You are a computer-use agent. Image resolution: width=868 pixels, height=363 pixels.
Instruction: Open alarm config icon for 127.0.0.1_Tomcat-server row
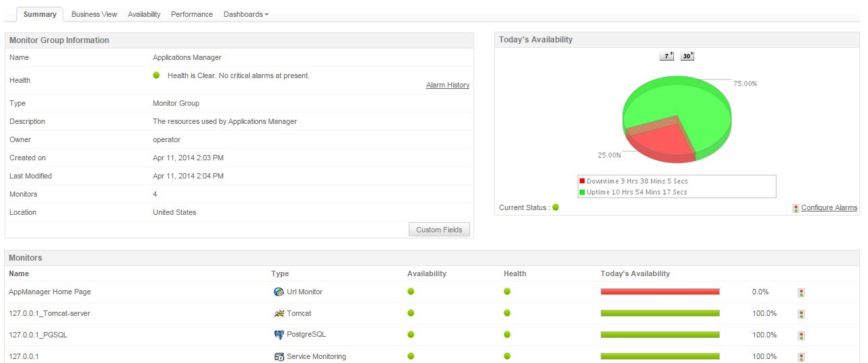click(801, 314)
